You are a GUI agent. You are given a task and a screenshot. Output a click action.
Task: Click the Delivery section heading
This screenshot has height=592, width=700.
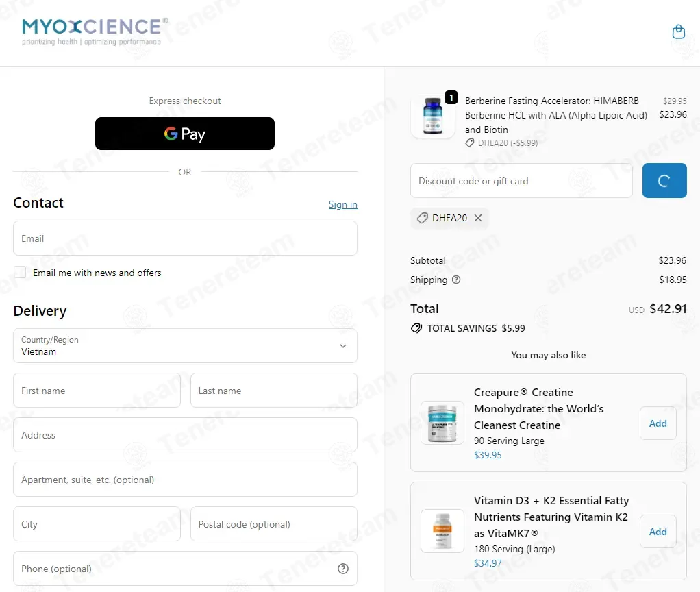(40, 311)
